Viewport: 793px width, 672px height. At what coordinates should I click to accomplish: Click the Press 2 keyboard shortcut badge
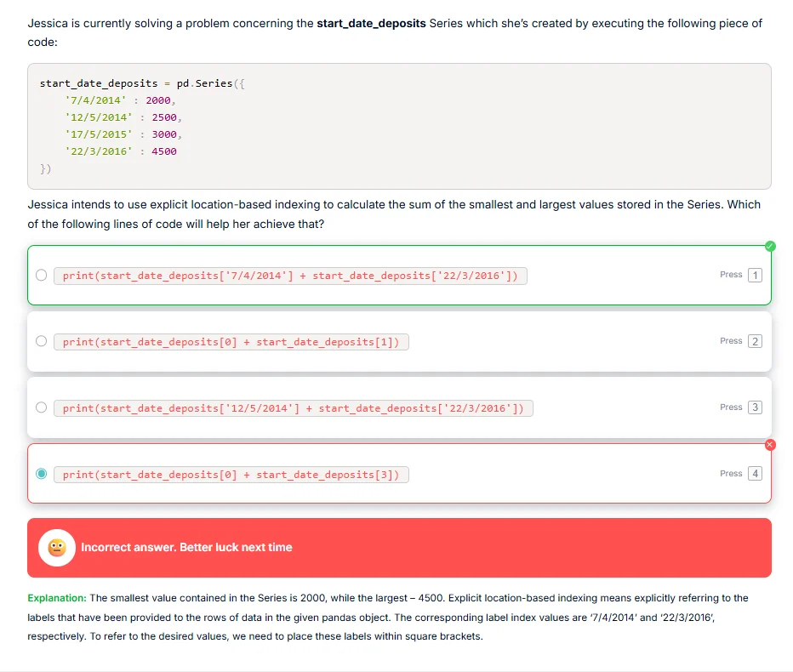coord(755,341)
